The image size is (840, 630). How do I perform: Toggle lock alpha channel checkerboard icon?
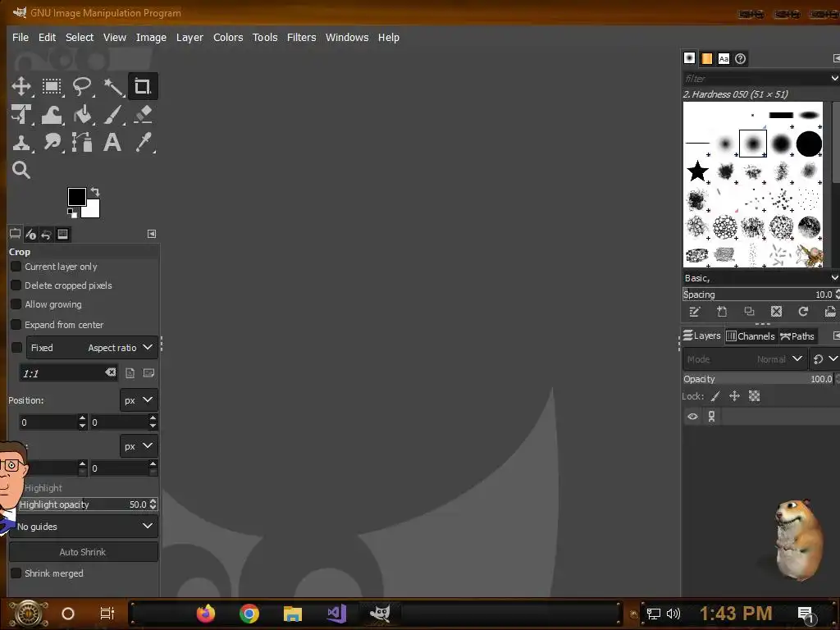coord(755,396)
